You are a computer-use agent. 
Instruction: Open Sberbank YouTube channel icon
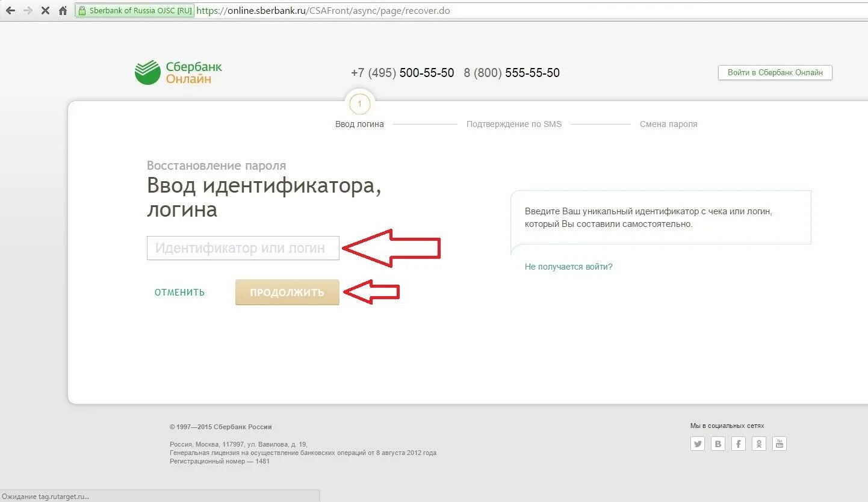pos(780,444)
